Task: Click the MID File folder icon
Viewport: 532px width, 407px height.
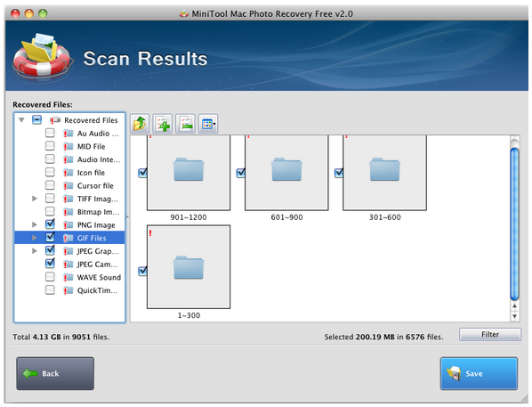Action: (x=69, y=146)
